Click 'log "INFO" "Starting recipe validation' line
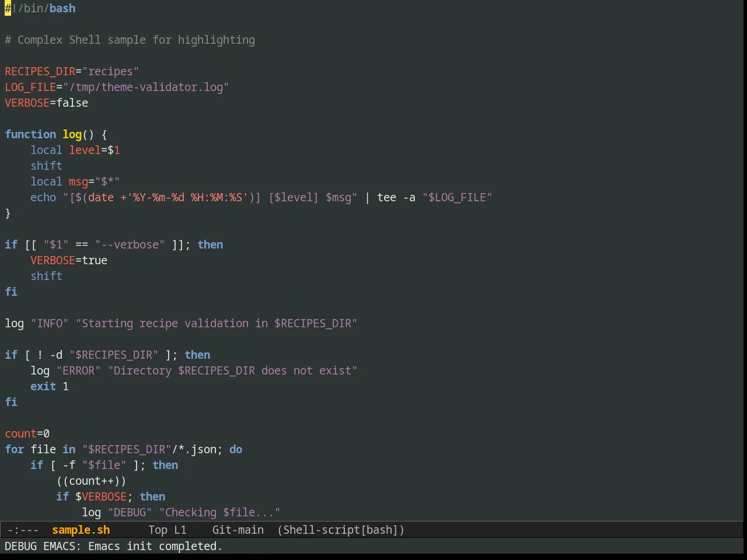The width and height of the screenshot is (747, 560). [181, 323]
